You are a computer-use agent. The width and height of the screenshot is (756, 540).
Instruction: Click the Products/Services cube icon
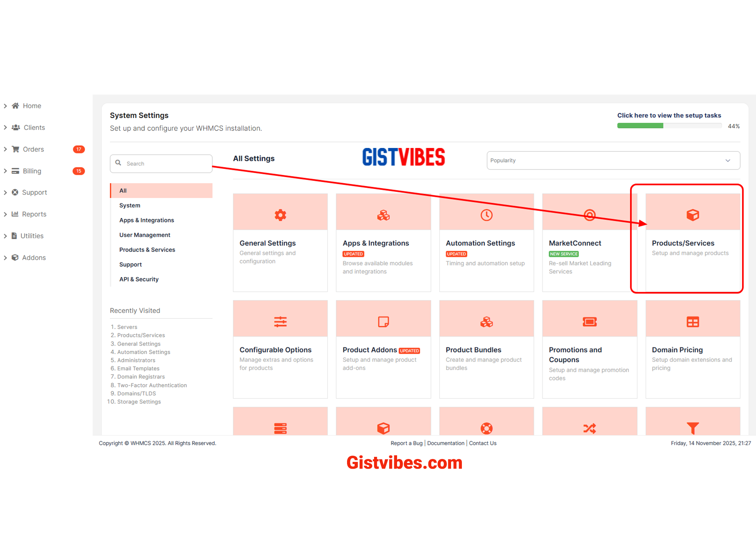click(692, 215)
